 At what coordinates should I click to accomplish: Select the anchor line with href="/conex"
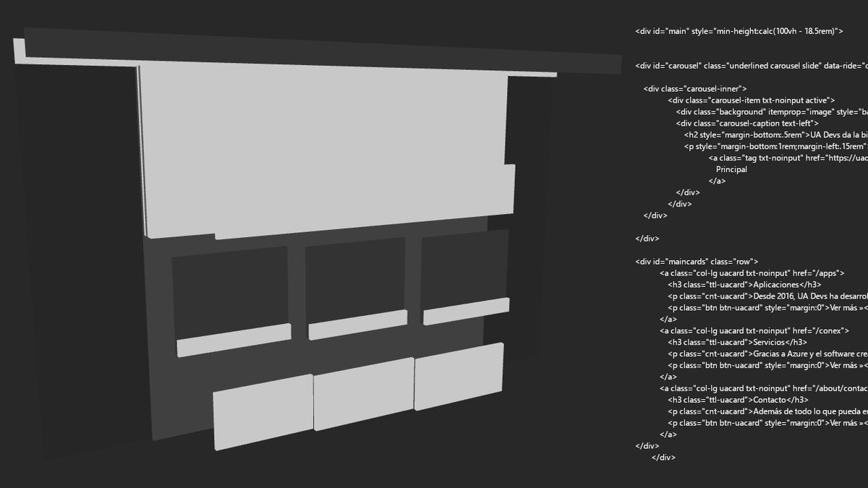pyautogui.click(x=754, y=330)
